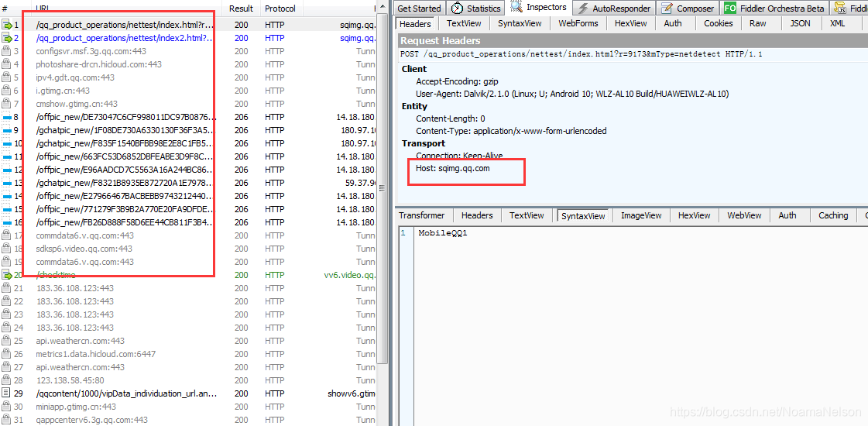Open the response WebView tab

(x=744, y=215)
